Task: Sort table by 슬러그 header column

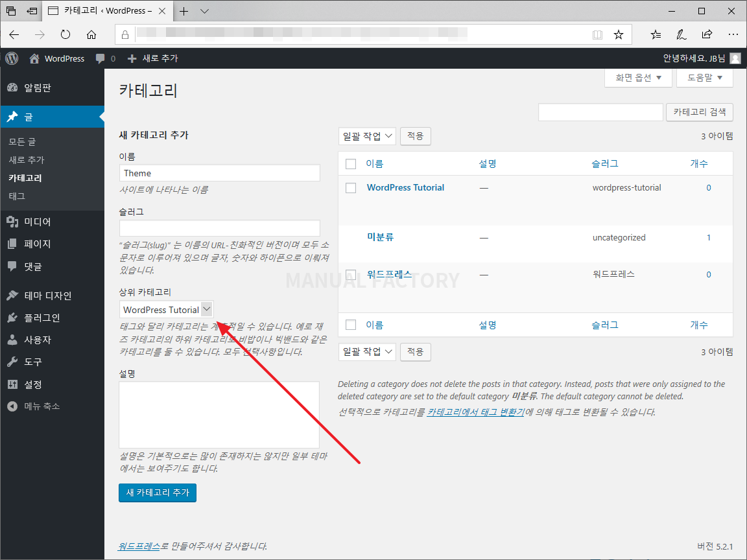Action: coord(605,164)
